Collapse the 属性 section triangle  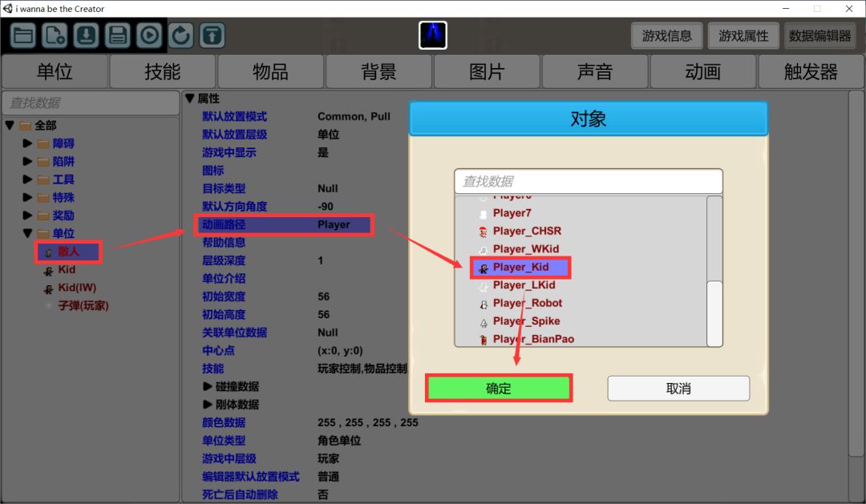tap(190, 99)
